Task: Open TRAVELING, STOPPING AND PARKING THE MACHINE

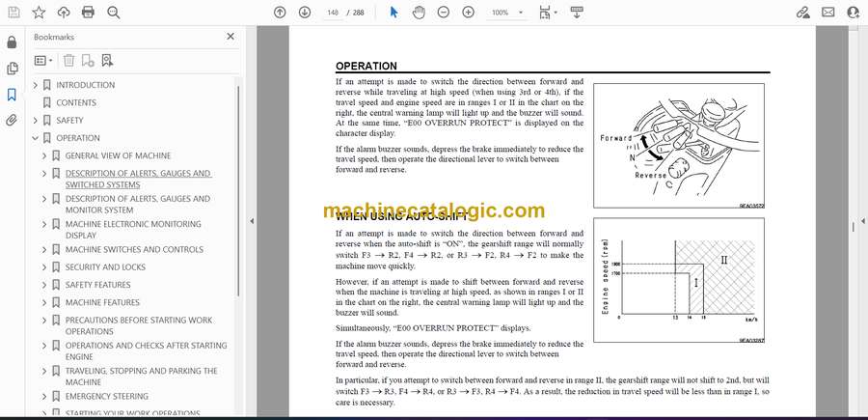Action: coord(141,377)
